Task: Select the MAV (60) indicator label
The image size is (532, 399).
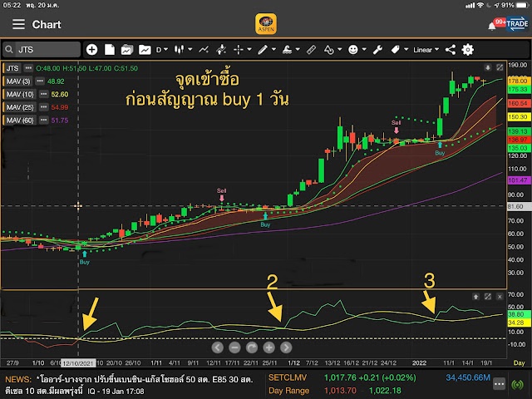Action: 20,120
